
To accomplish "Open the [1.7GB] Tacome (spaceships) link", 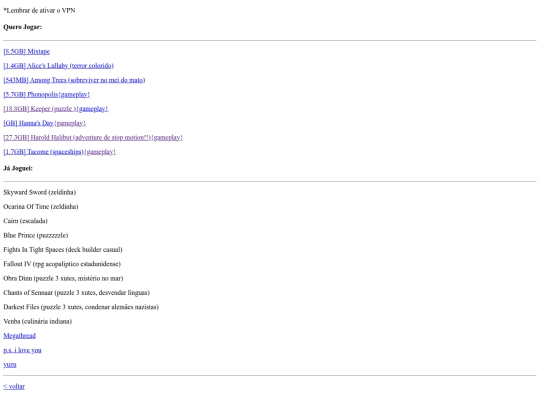I will pos(44,152).
